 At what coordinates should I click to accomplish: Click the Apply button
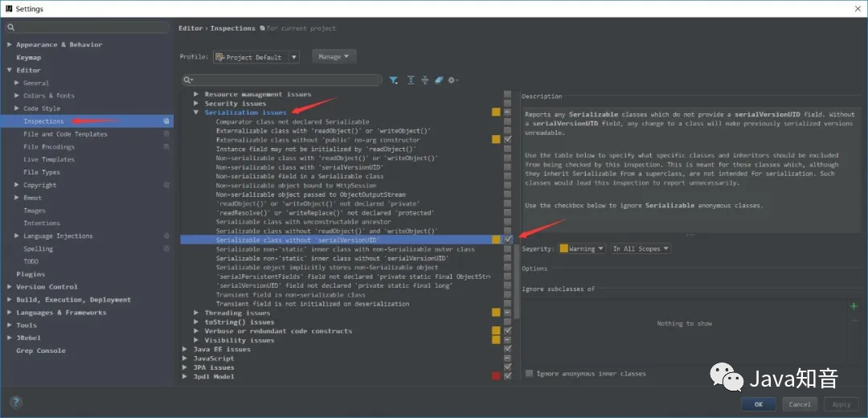pos(841,404)
